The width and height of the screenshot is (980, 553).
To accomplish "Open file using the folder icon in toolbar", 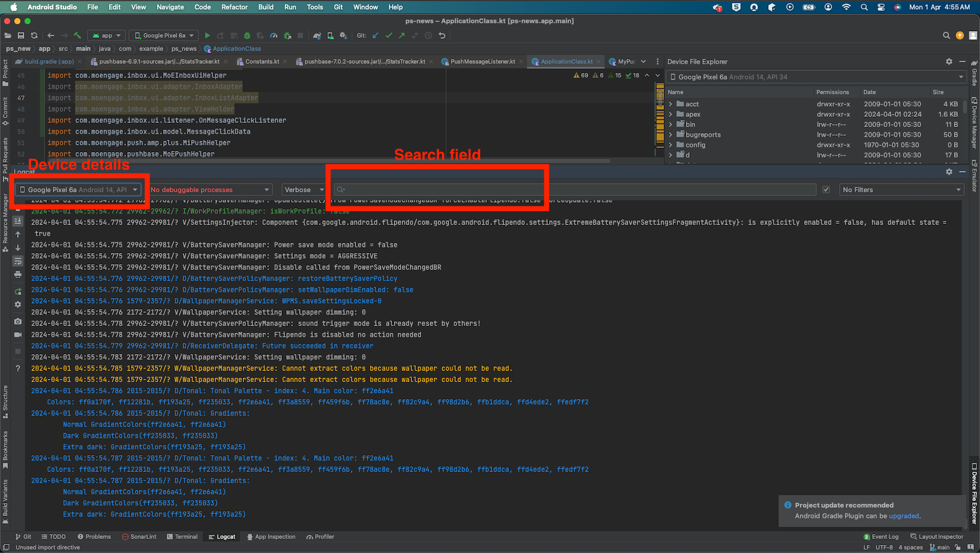I will [x=8, y=35].
